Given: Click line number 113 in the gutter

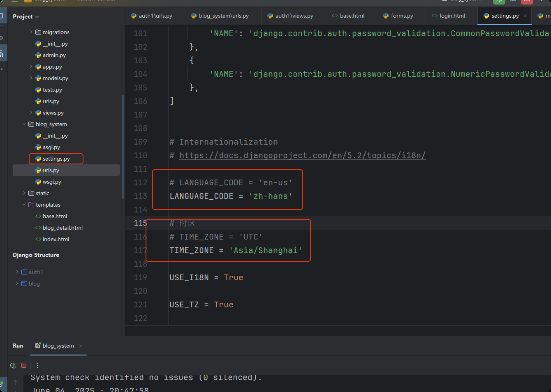Looking at the screenshot, I should (140, 196).
